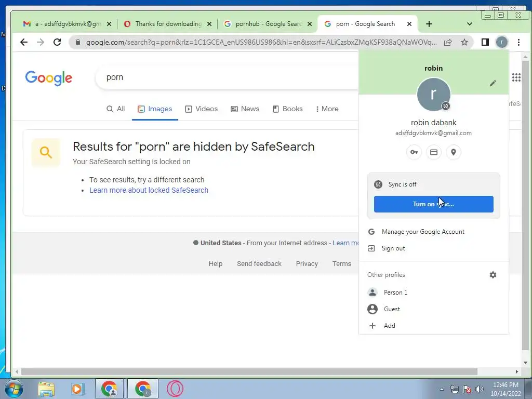Image resolution: width=532 pixels, height=399 pixels.
Task: Click the Google logo
Action: click(49, 78)
